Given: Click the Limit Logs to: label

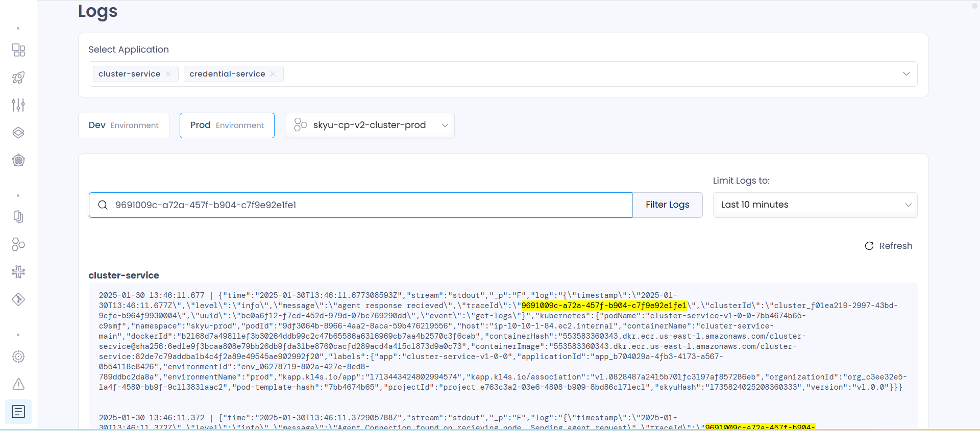Looking at the screenshot, I should tap(741, 181).
